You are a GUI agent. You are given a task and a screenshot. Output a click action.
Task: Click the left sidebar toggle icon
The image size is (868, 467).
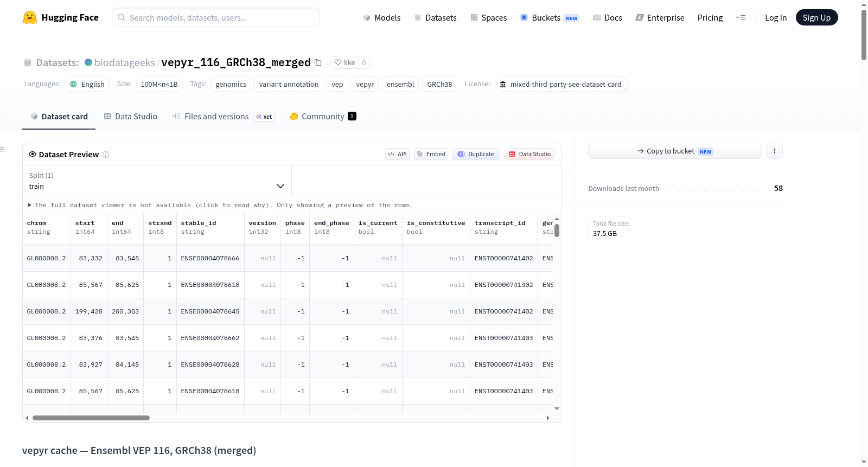3,149
